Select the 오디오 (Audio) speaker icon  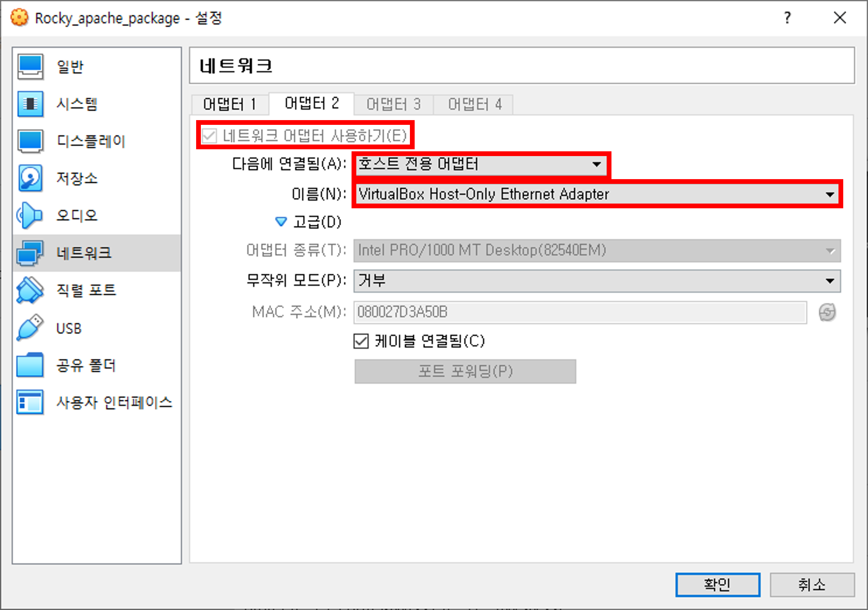tap(30, 215)
